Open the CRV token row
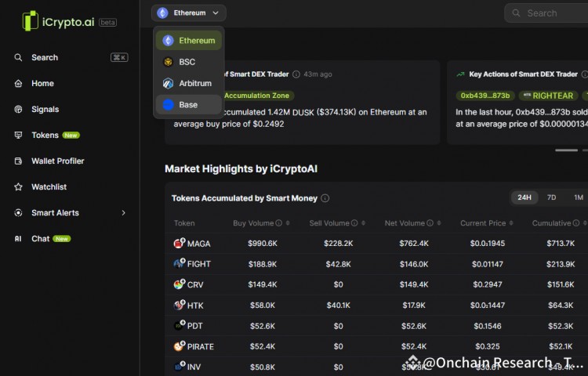 point(376,284)
